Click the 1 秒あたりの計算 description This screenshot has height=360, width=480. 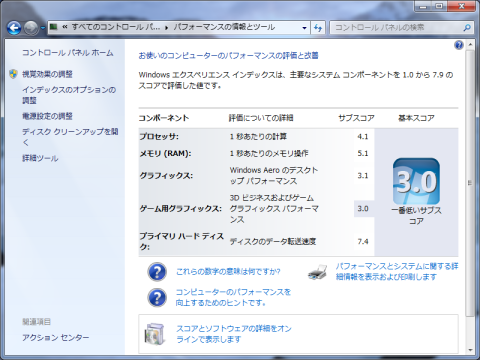click(x=258, y=136)
